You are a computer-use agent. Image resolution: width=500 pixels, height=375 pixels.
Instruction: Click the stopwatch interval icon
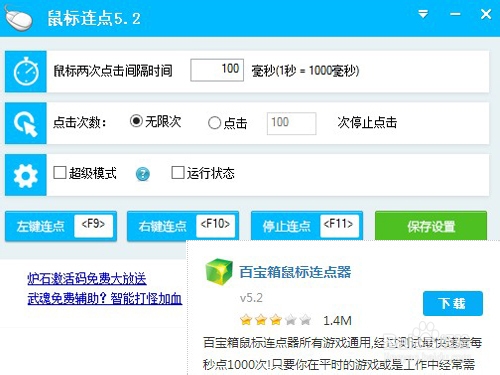(x=26, y=71)
